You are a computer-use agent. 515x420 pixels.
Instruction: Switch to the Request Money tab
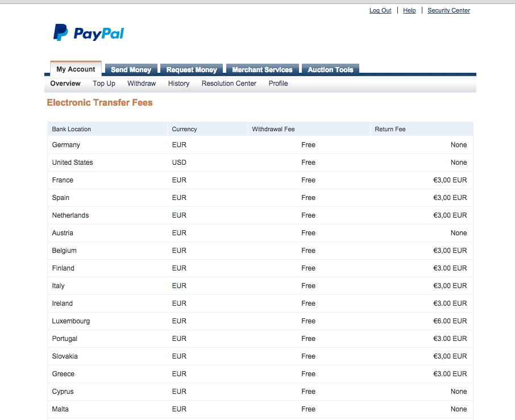pos(192,69)
